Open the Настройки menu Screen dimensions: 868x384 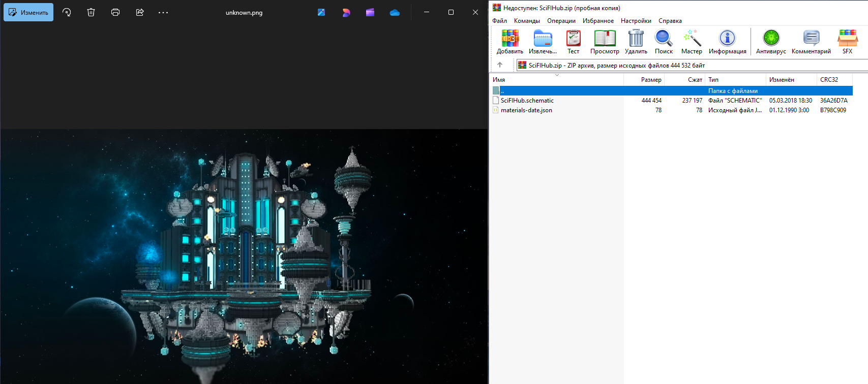click(636, 21)
